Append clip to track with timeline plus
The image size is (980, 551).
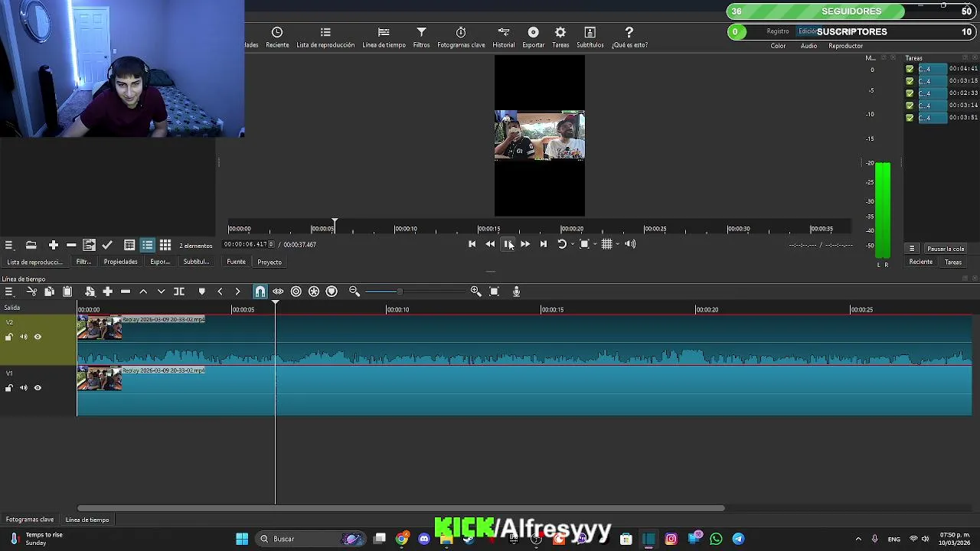click(107, 292)
